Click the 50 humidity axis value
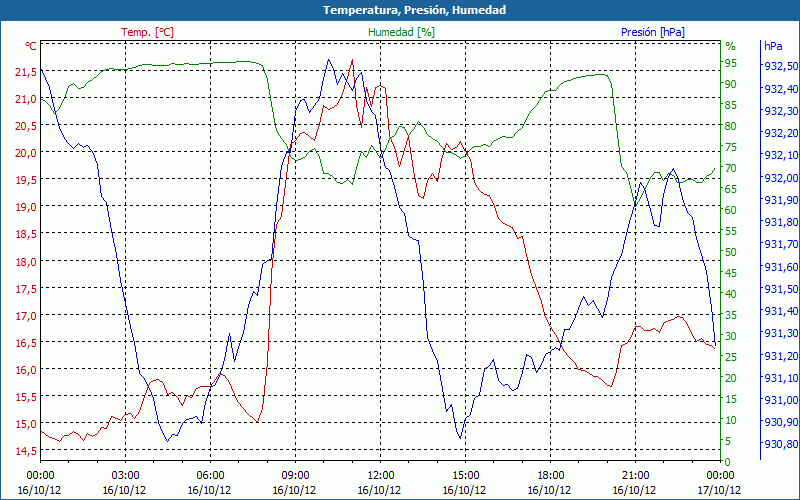 click(731, 252)
